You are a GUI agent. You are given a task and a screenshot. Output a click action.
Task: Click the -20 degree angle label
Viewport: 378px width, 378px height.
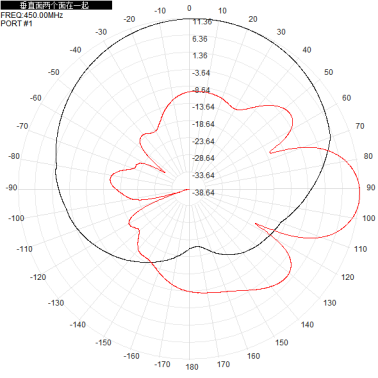tap(129, 19)
